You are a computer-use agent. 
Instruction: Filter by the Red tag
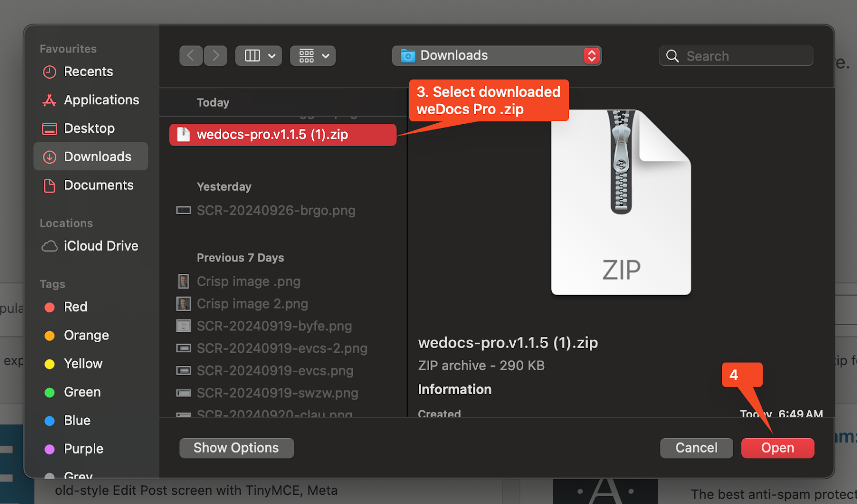[75, 307]
